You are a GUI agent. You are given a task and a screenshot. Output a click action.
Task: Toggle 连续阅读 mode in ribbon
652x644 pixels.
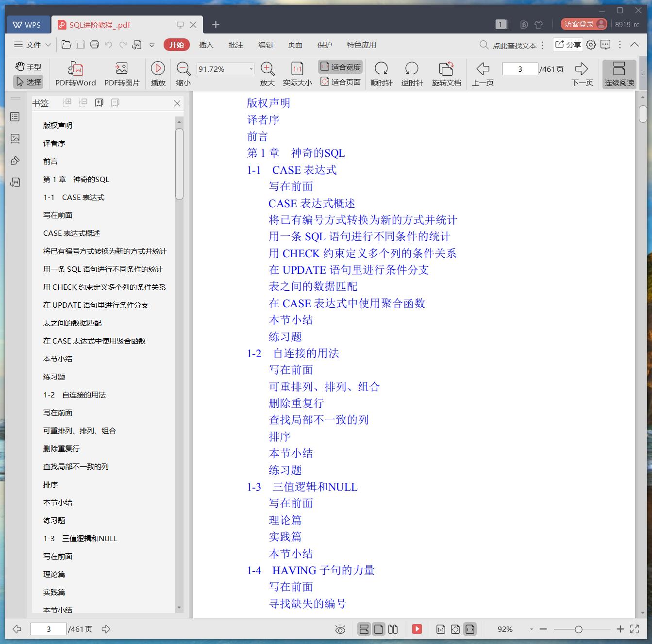click(619, 74)
